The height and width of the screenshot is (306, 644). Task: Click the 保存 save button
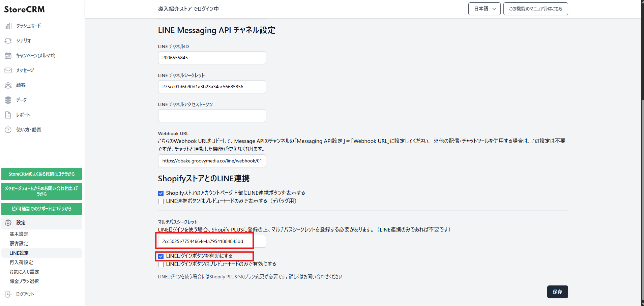tap(557, 292)
